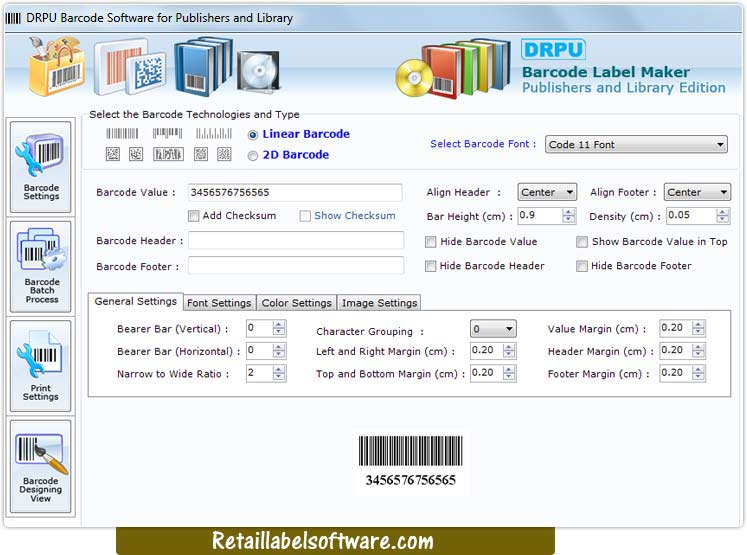Switch to Barcode Designing View
Screen dimensions: 747x555
(40, 466)
